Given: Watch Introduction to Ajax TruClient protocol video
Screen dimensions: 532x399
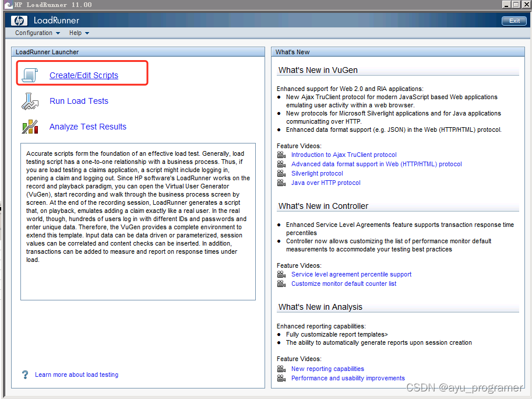Looking at the screenshot, I should click(x=344, y=155).
